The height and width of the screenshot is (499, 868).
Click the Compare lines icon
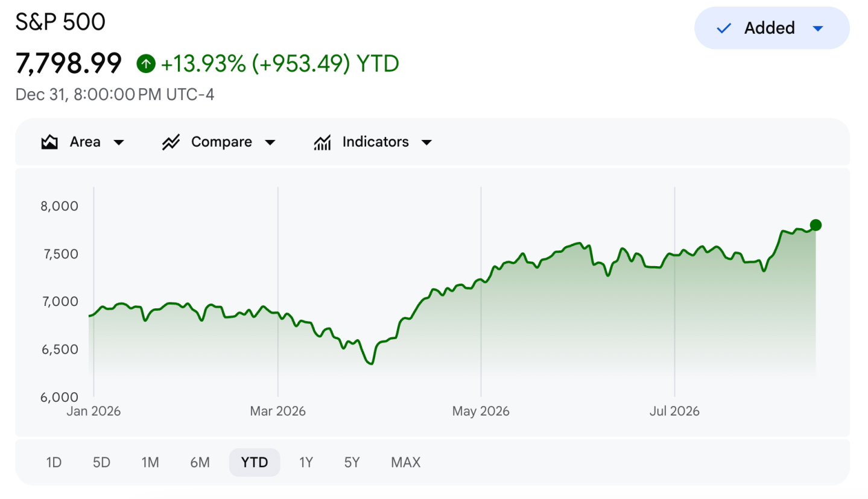point(171,142)
